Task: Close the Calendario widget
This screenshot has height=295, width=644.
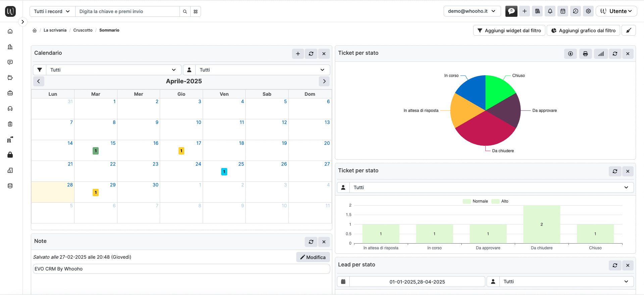Action: click(324, 53)
